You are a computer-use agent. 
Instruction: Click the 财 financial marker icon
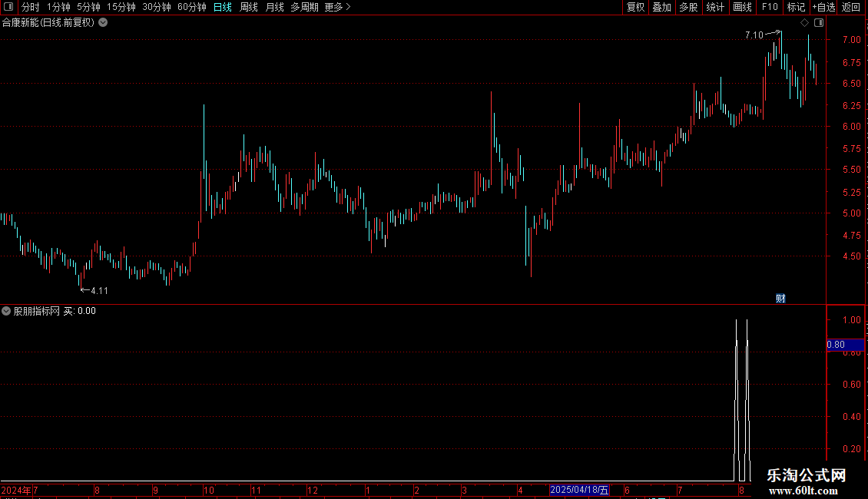pyautogui.click(x=780, y=299)
